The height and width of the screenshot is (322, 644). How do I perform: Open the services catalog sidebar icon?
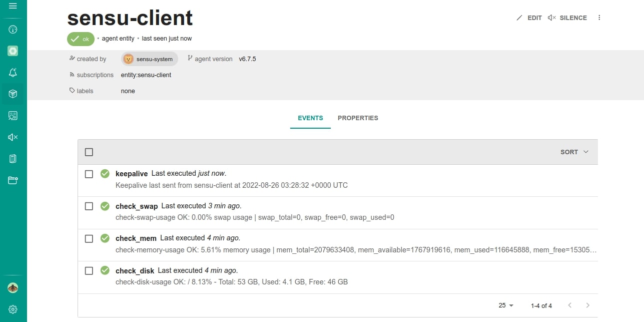tap(13, 116)
